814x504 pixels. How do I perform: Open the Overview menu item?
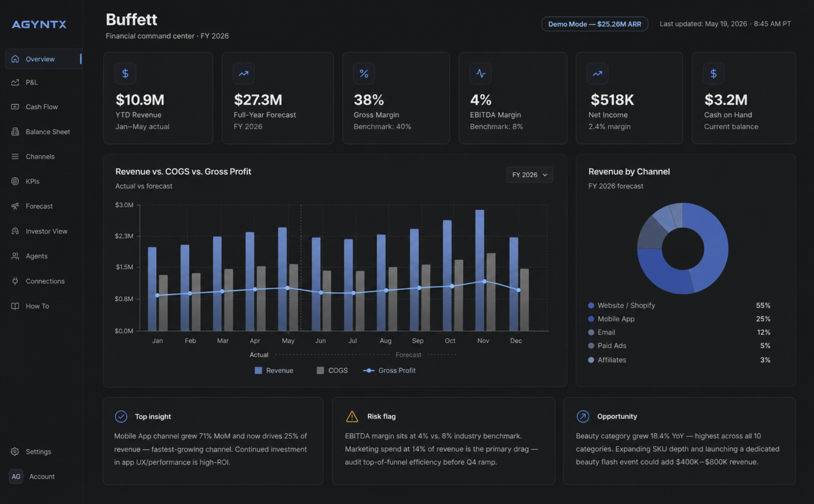point(44,59)
